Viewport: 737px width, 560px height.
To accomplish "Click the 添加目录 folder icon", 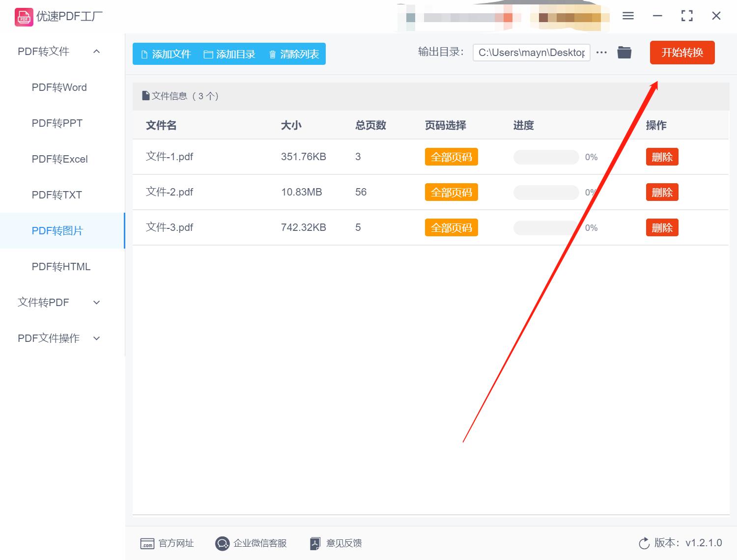I will point(208,54).
